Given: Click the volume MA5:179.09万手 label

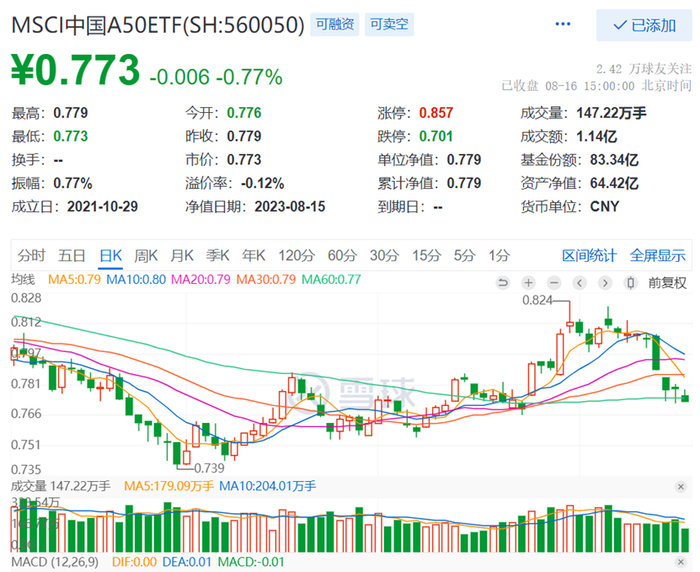Looking at the screenshot, I should [x=169, y=486].
